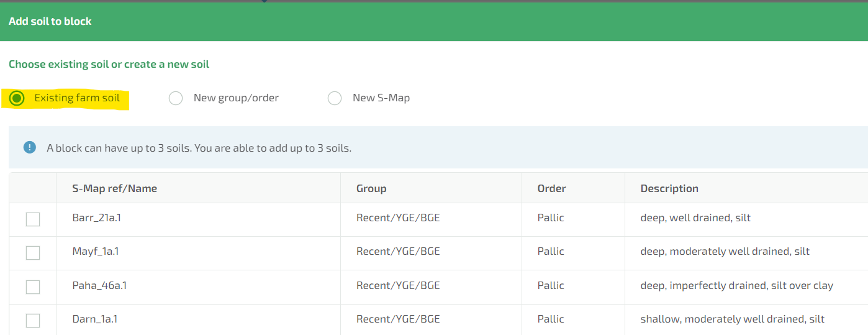Click the Darn_1a.1 soil name
868x335 pixels.
[94, 319]
